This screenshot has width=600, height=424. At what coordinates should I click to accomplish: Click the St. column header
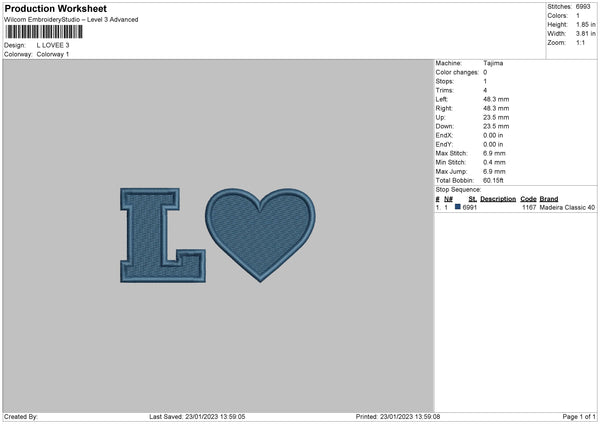coord(472,199)
